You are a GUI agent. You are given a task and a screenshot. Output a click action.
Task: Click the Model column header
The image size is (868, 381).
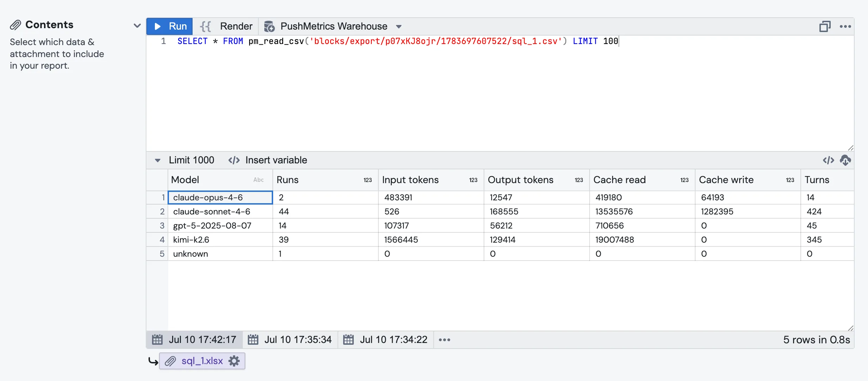[x=220, y=180]
